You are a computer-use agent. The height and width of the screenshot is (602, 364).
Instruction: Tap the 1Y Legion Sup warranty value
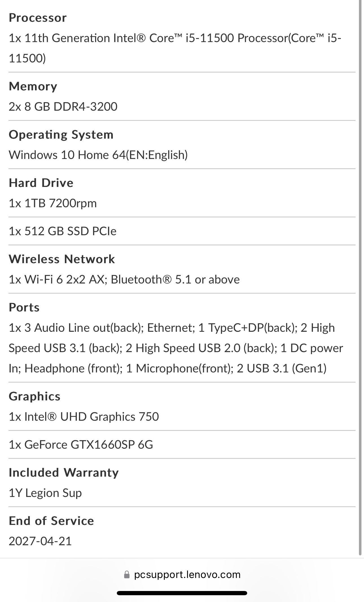pos(45,493)
